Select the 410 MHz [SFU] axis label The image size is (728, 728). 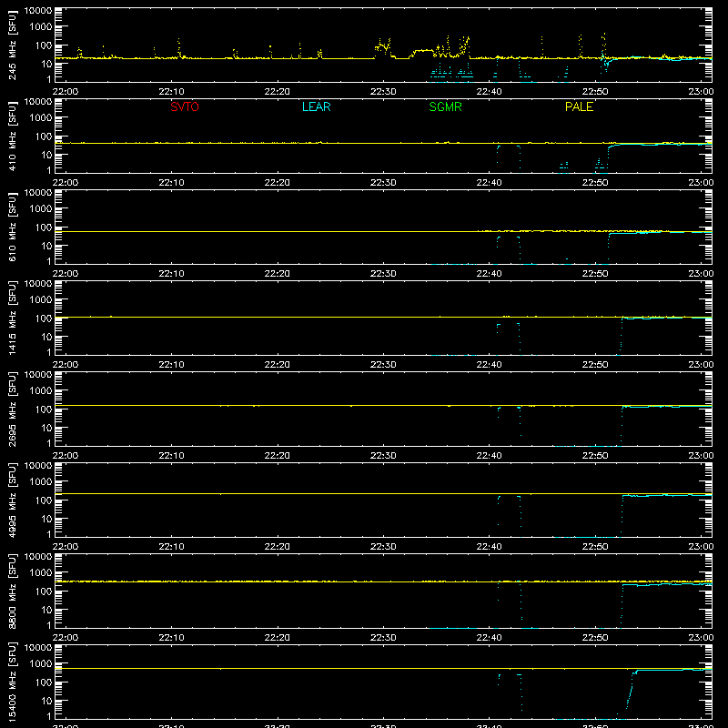pyautogui.click(x=13, y=136)
